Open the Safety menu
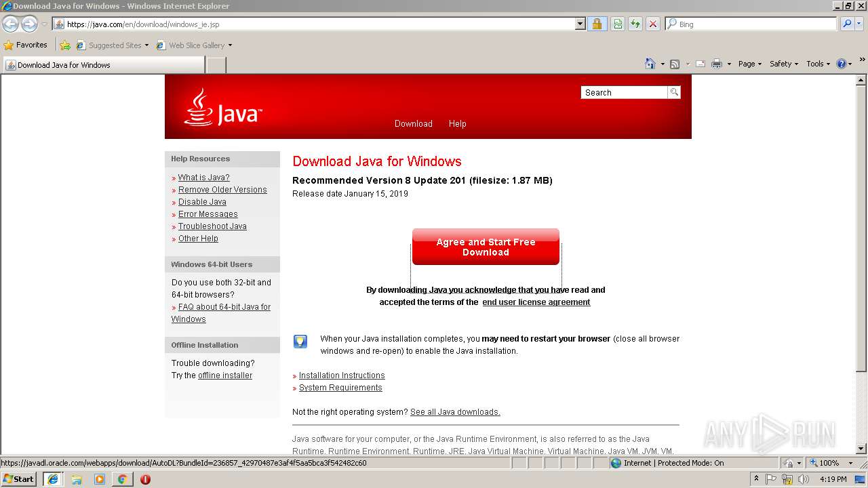 coord(783,64)
